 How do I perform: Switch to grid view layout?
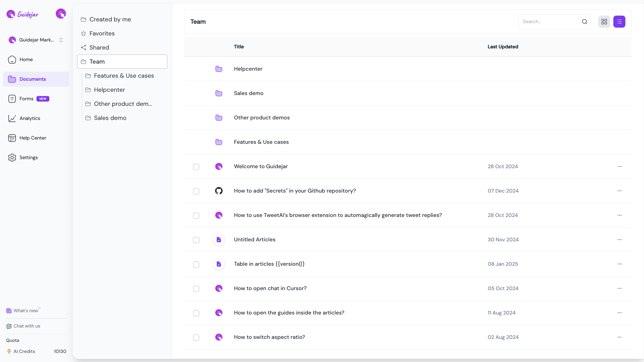click(x=604, y=22)
